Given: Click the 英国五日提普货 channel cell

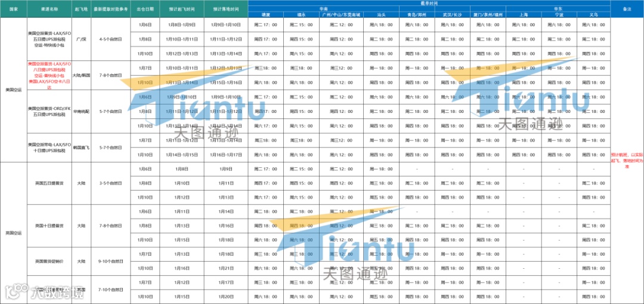Looking at the screenshot, I should [x=48, y=183].
